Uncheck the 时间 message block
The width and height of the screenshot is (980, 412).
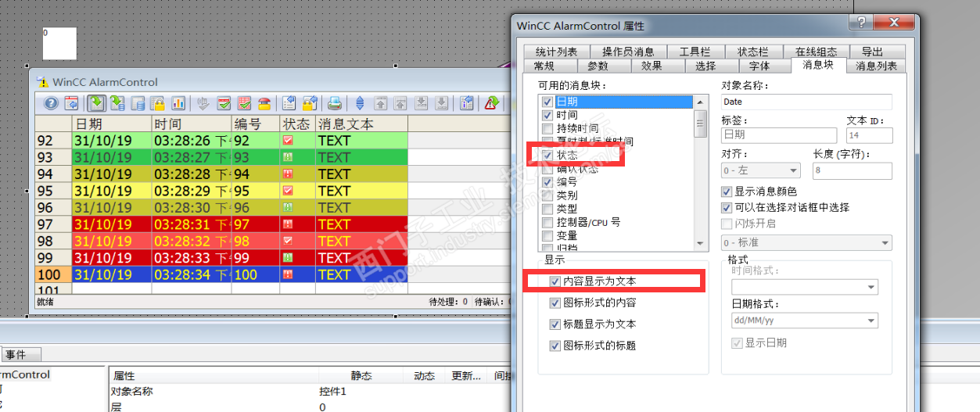(547, 115)
